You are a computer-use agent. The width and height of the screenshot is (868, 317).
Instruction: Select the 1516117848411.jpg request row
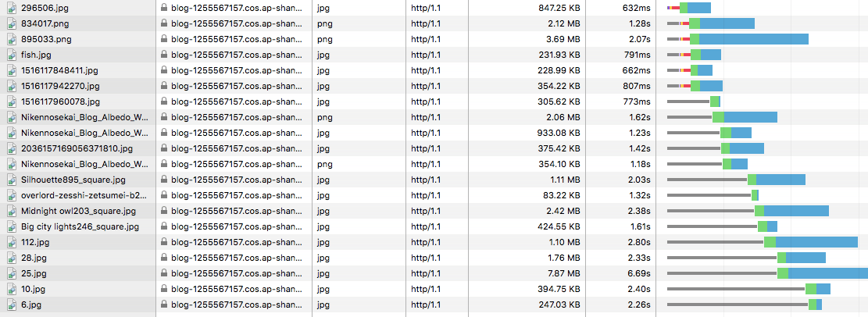pyautogui.click(x=434, y=70)
